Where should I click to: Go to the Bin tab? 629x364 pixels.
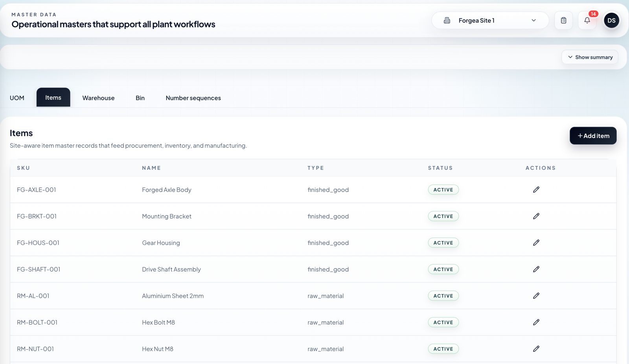point(140,98)
